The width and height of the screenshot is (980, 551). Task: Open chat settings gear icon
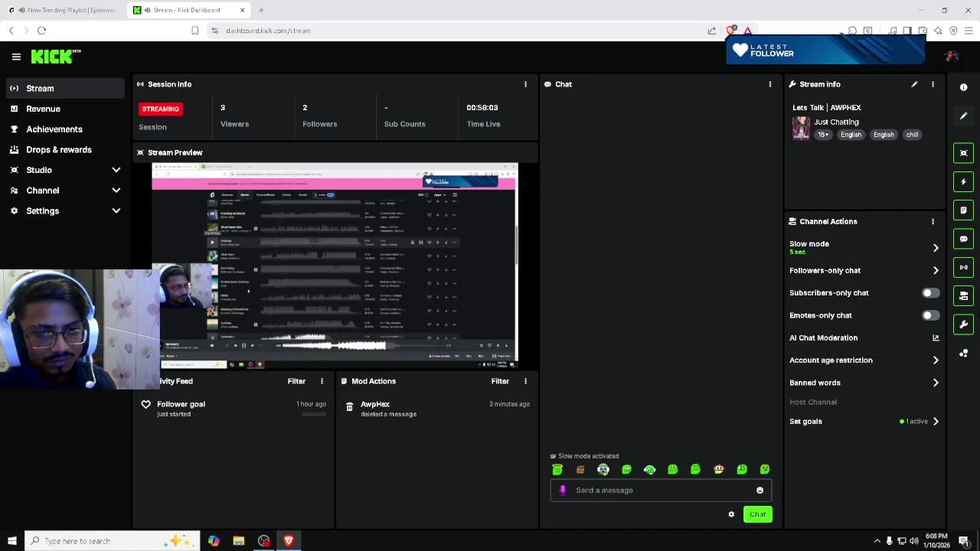[731, 514]
